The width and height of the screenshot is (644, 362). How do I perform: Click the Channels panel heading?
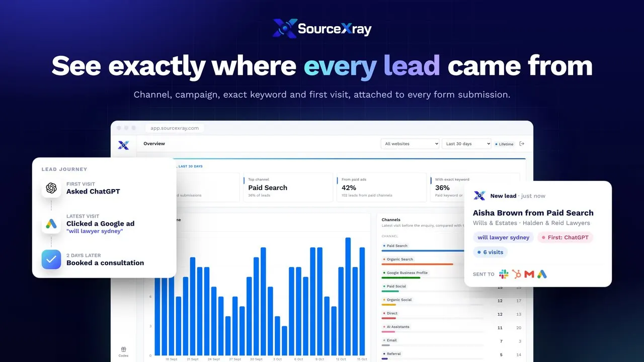tap(391, 220)
